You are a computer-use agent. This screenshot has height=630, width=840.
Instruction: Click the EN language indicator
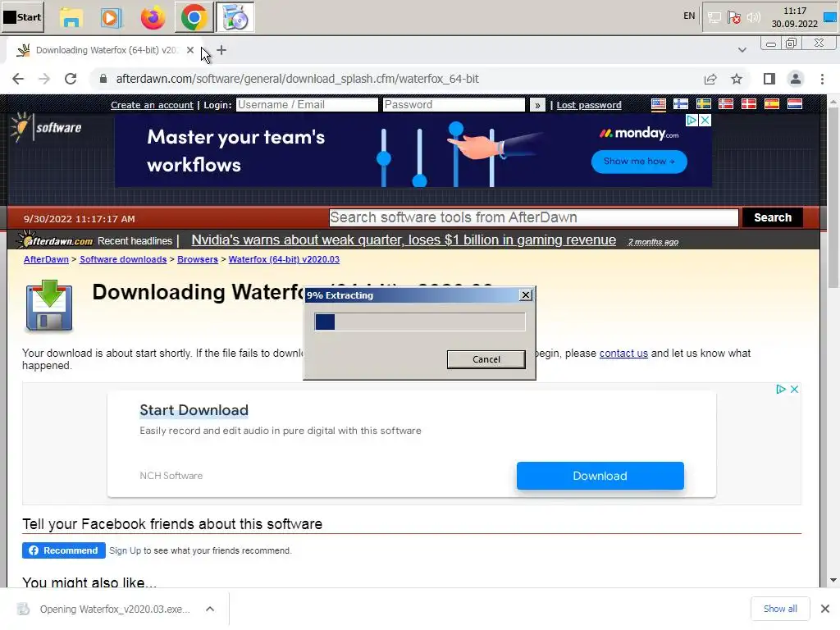click(689, 16)
